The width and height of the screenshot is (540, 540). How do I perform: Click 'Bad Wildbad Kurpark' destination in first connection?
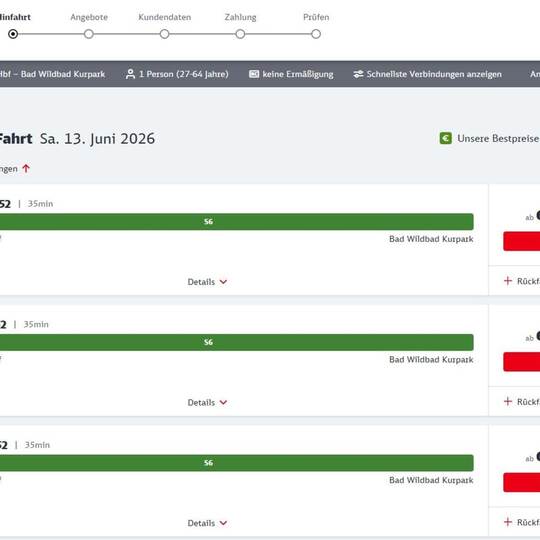coord(431,239)
